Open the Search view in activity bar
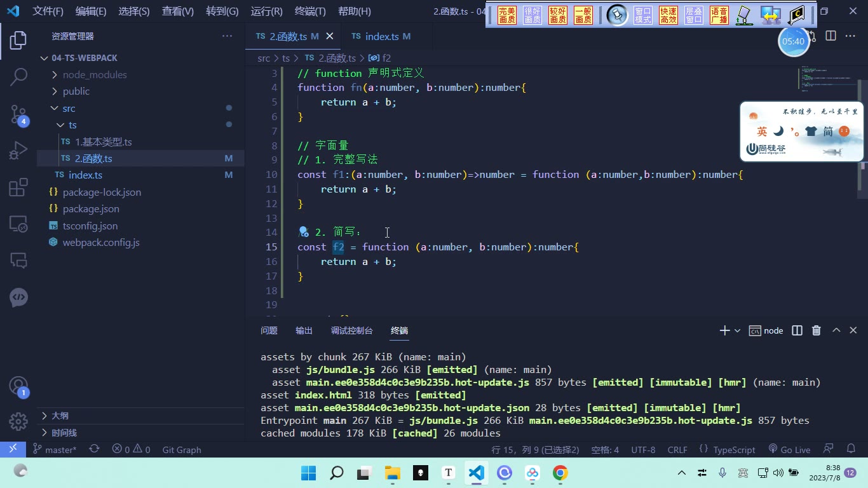868x488 pixels. (x=18, y=77)
